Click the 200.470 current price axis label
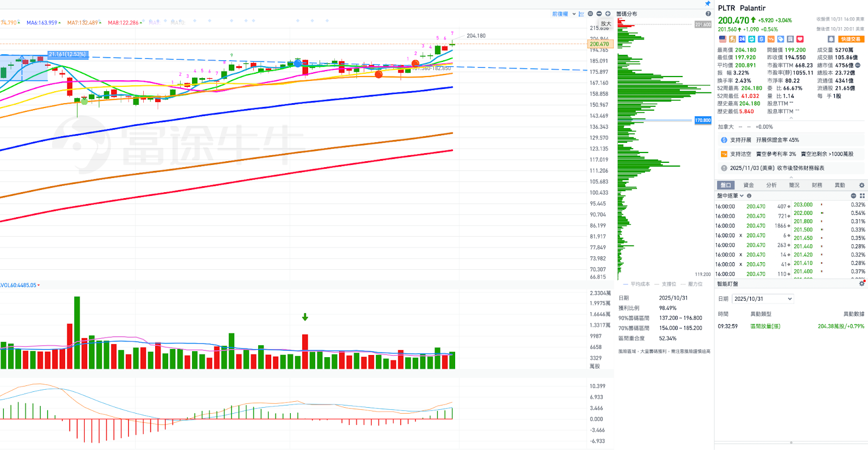Viewport: 868px width, 450px height. pos(599,44)
